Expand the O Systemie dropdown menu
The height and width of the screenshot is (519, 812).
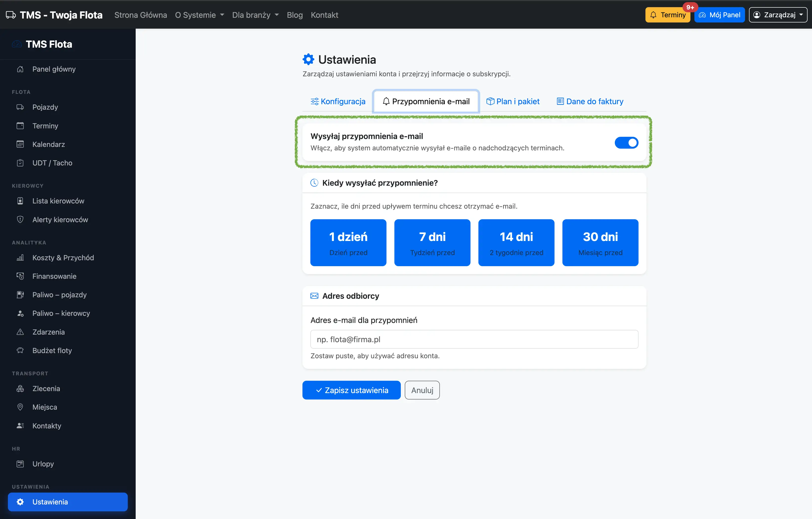[x=200, y=15]
